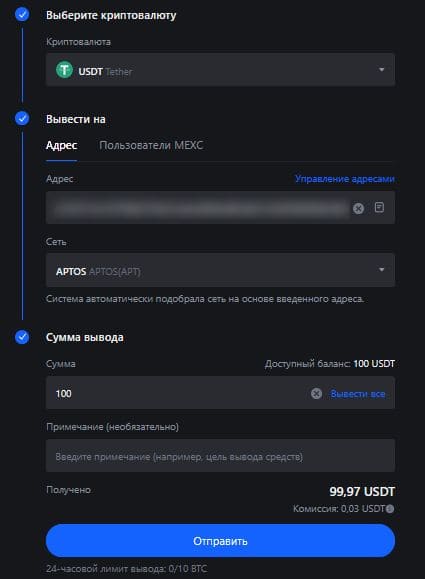Switch to the Пользователи MEXC tab

click(x=151, y=145)
